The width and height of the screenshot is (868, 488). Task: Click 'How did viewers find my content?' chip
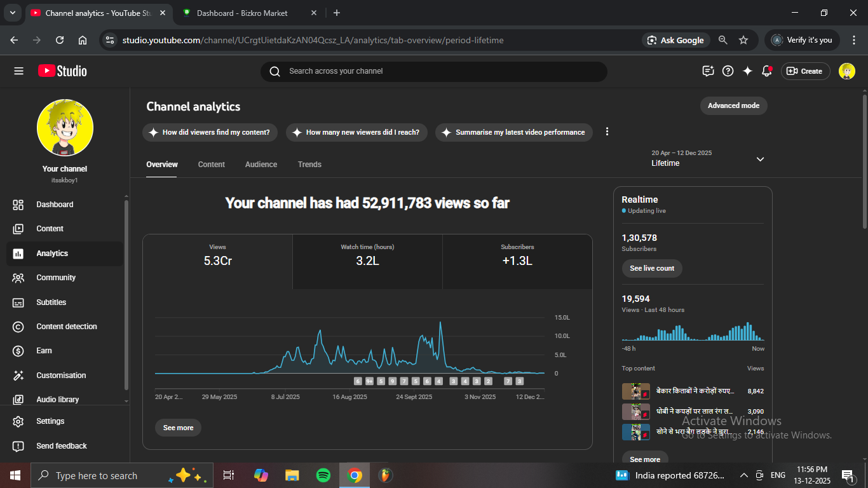210,132
